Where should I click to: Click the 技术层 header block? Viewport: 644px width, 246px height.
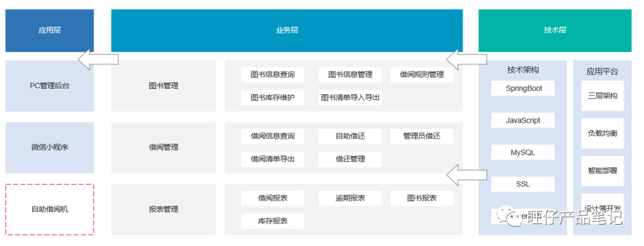click(555, 30)
